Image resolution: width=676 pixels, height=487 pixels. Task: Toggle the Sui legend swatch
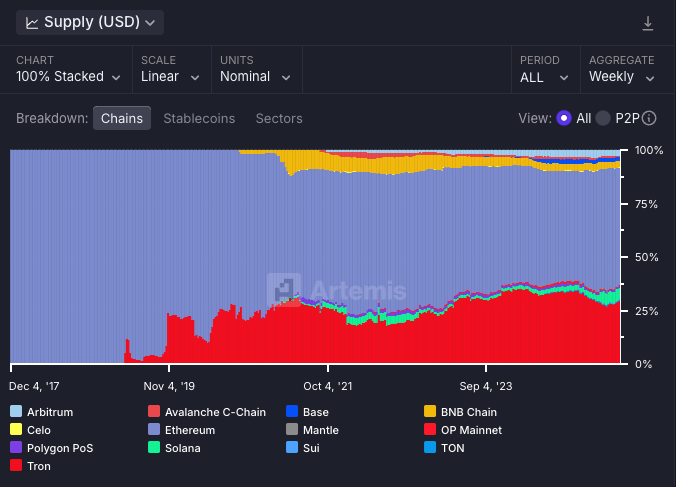[x=292, y=447]
